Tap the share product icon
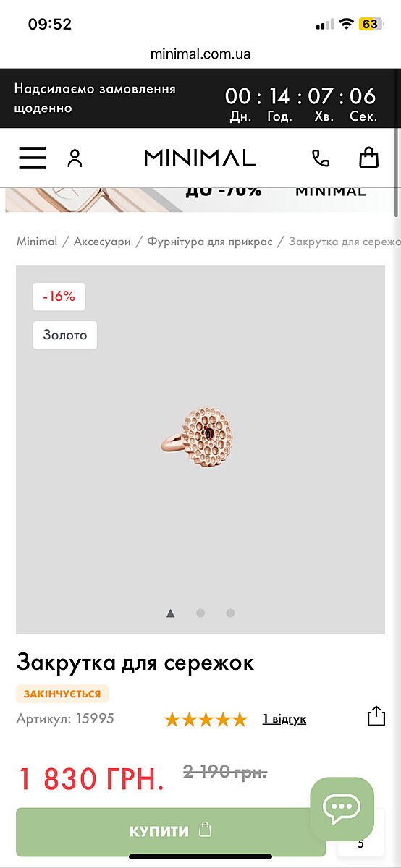Screen dimensions: 401x868 coord(376,716)
